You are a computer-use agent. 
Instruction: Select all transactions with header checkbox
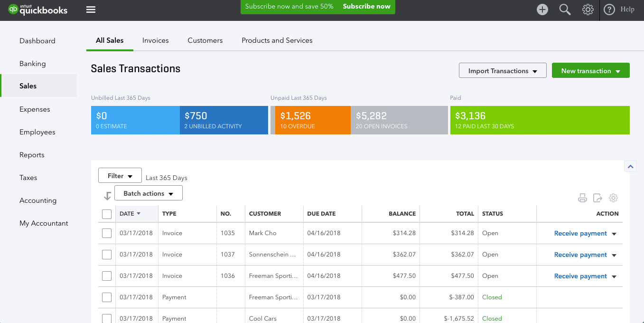(107, 214)
